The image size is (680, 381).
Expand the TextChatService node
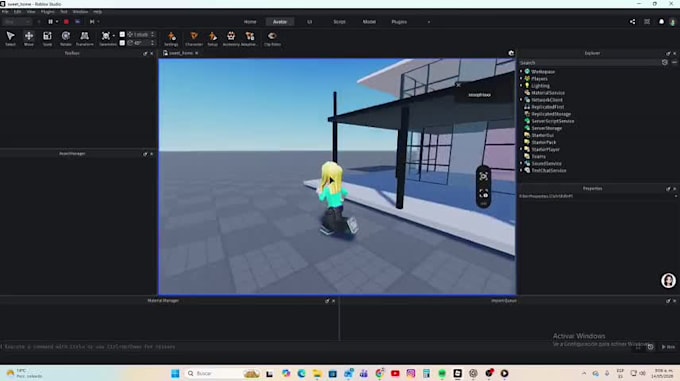[521, 170]
